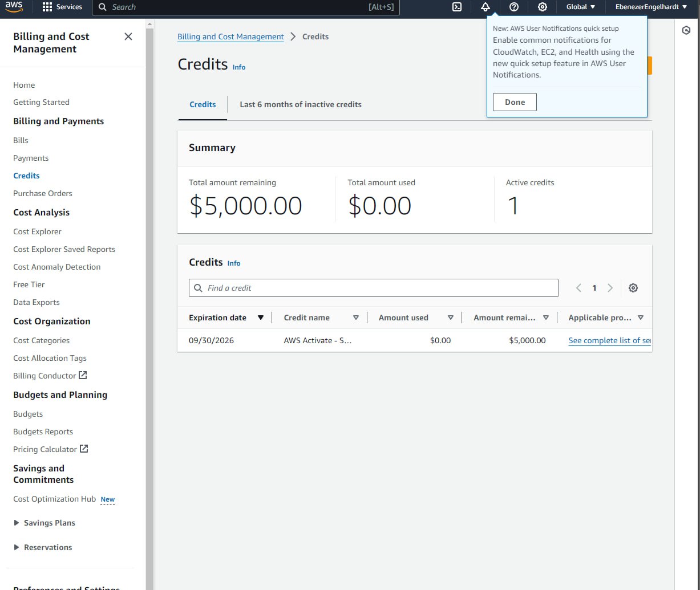Close the Billing and Cost Management sidebar

(128, 36)
